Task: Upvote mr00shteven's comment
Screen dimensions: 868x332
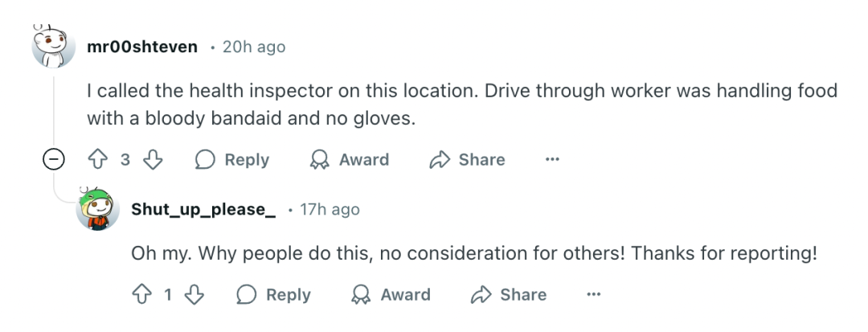Action: (x=98, y=160)
